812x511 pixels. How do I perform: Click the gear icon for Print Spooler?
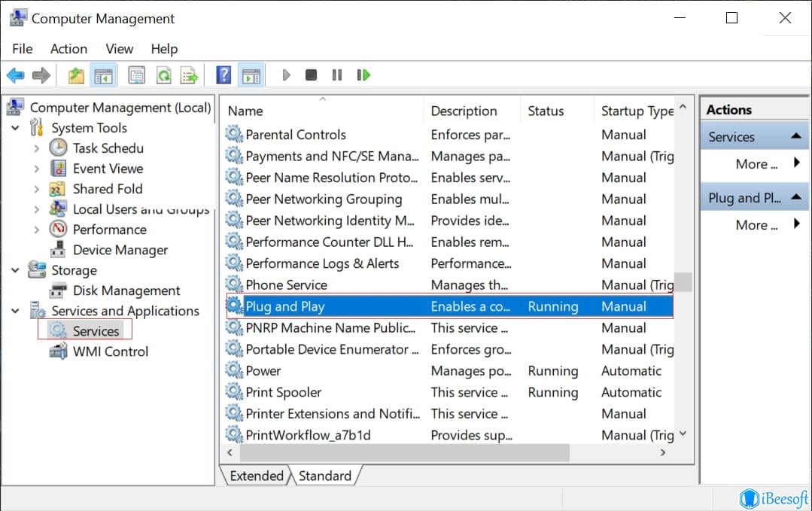(x=234, y=392)
